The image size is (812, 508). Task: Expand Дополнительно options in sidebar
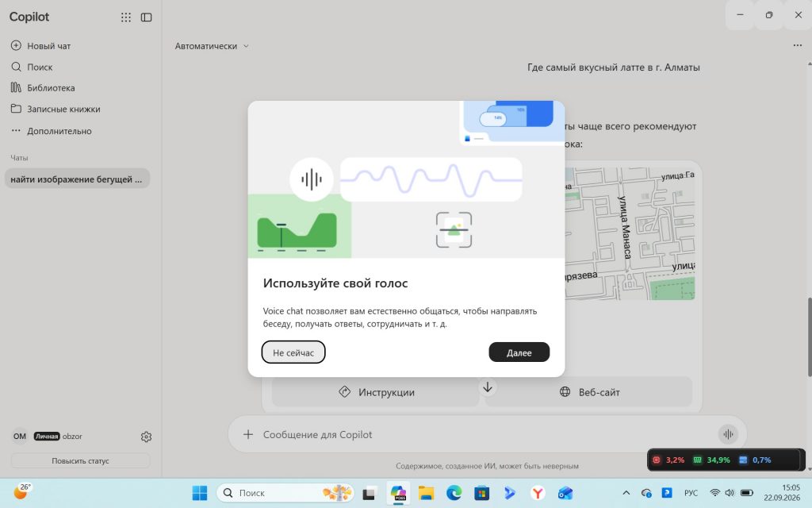51,131
